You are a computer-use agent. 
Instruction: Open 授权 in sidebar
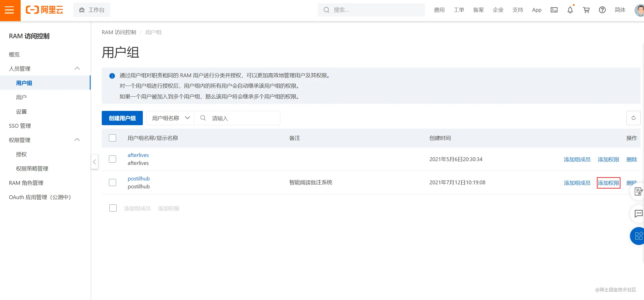tap(21, 154)
